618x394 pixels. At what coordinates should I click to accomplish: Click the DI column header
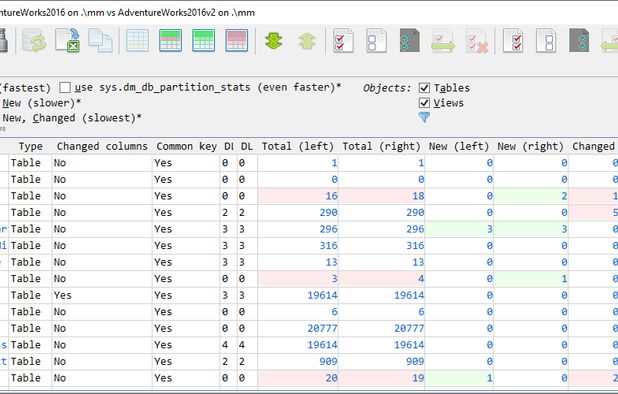(x=229, y=146)
